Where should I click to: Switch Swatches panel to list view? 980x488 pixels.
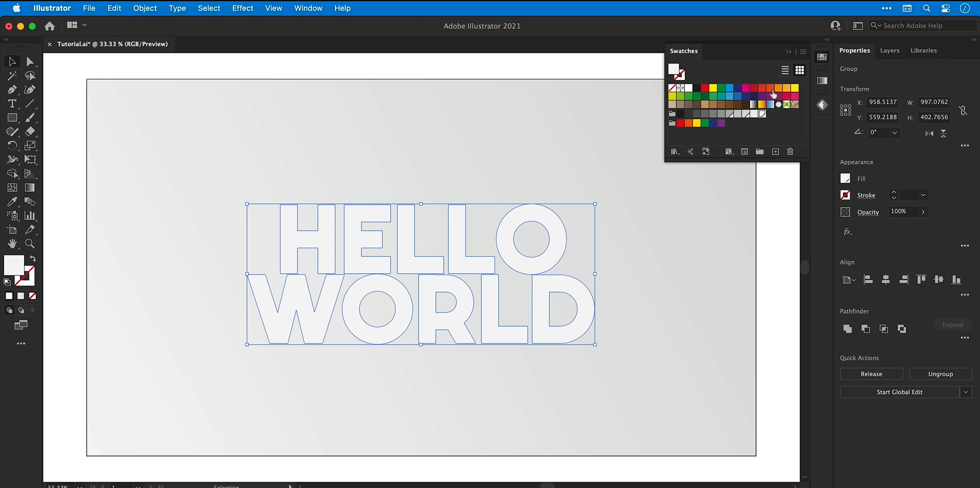785,70
